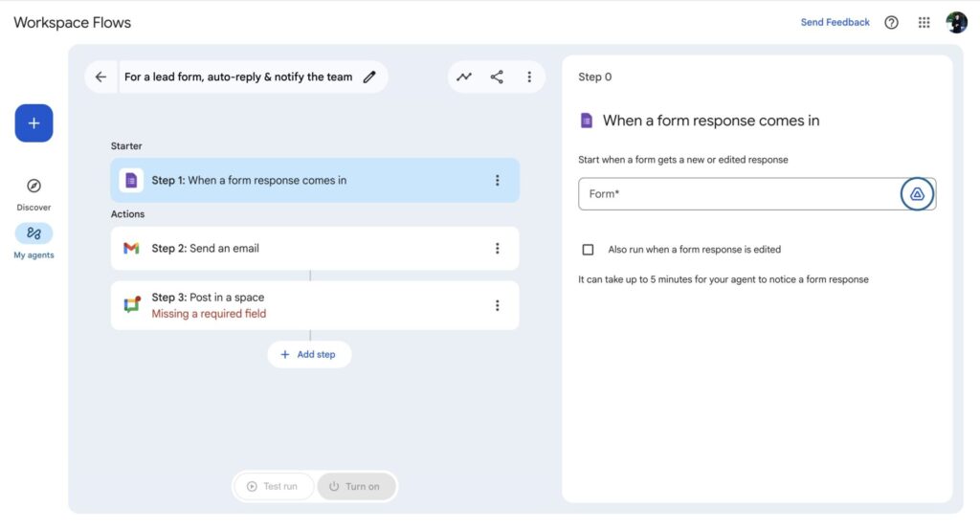
Task: Click the Turn on button
Action: [356, 486]
